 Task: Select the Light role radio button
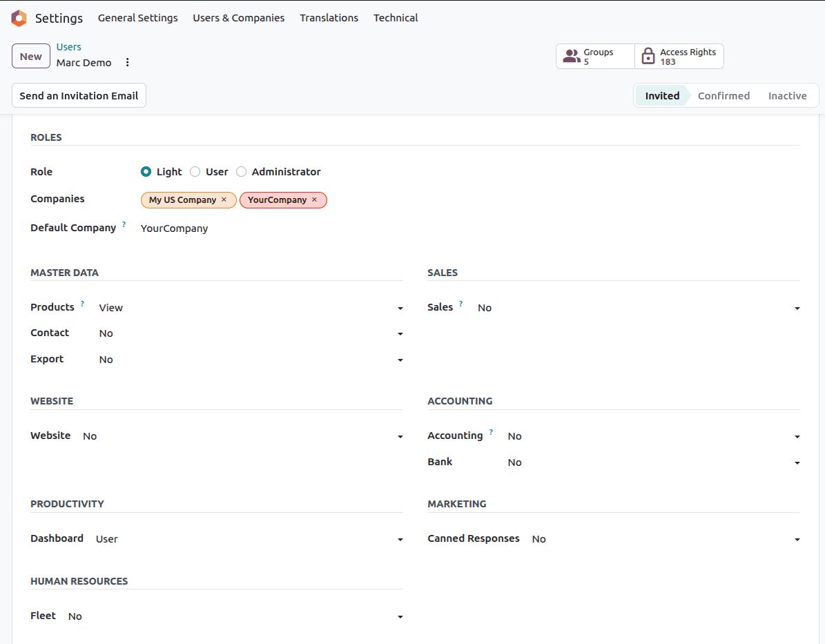146,171
